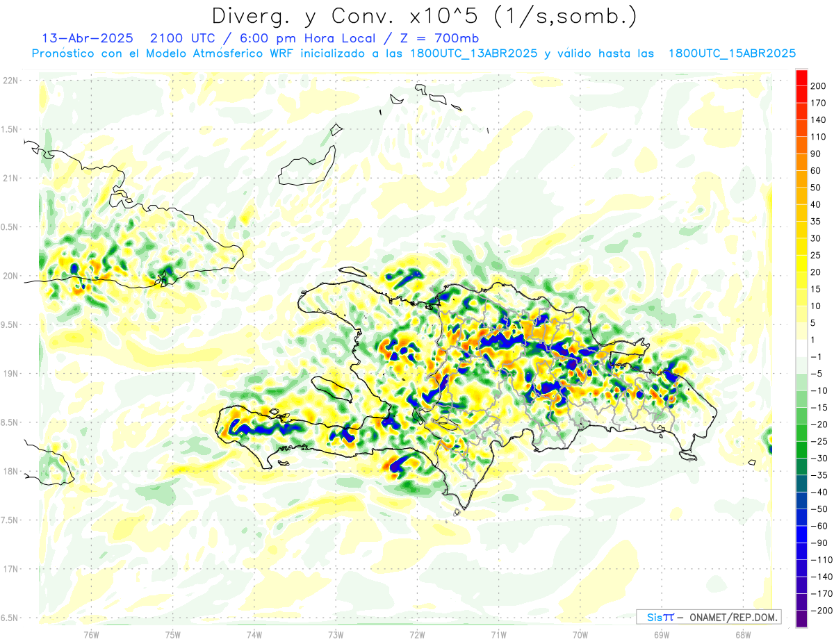Image resolution: width=834 pixels, height=644 pixels.
Task: Click the '-200' value on the color scale
Action: pyautogui.click(x=820, y=610)
